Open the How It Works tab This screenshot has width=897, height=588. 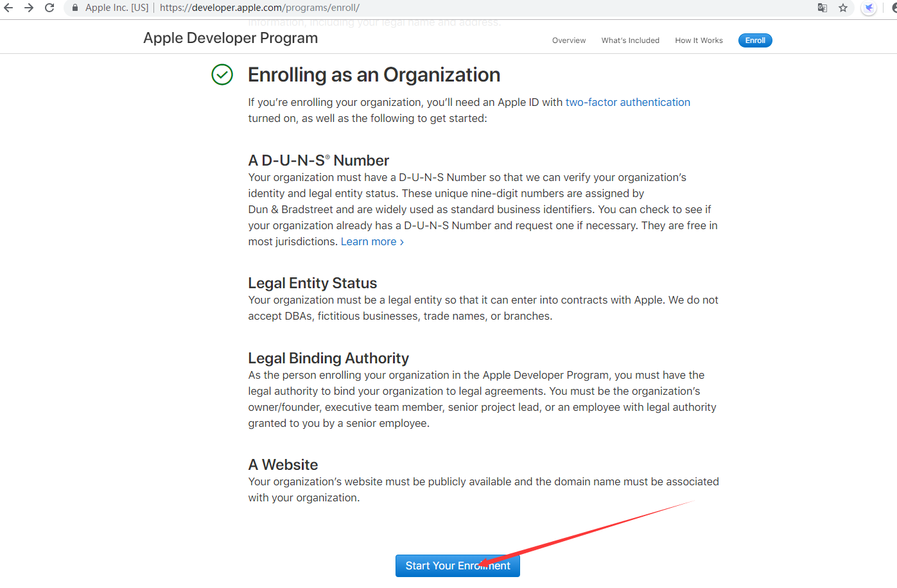click(x=699, y=40)
